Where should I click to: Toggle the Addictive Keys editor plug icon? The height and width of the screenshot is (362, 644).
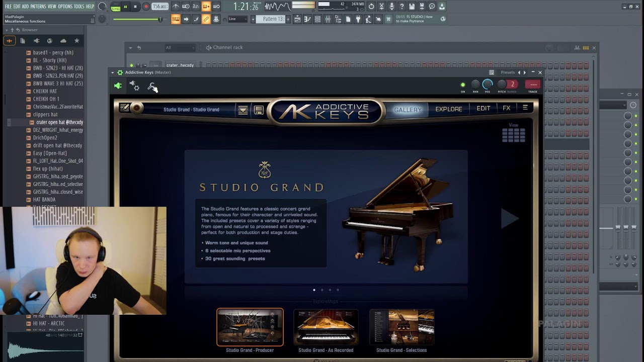pyautogui.click(x=118, y=86)
